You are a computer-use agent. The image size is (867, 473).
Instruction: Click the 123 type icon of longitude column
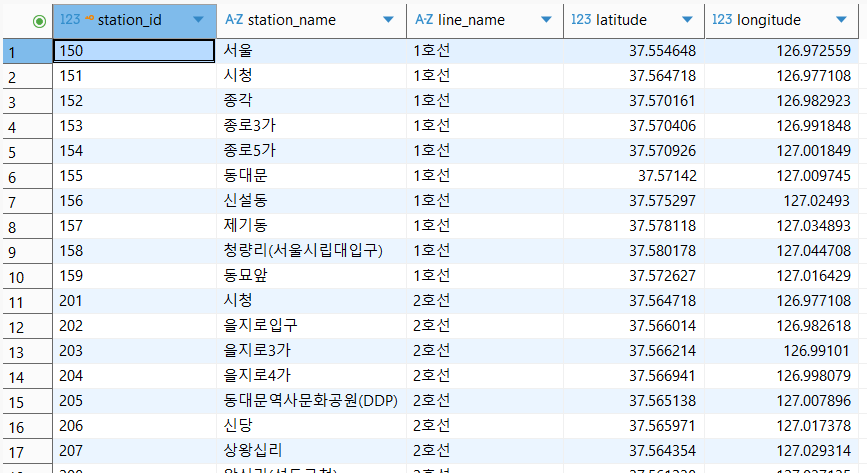click(x=722, y=19)
